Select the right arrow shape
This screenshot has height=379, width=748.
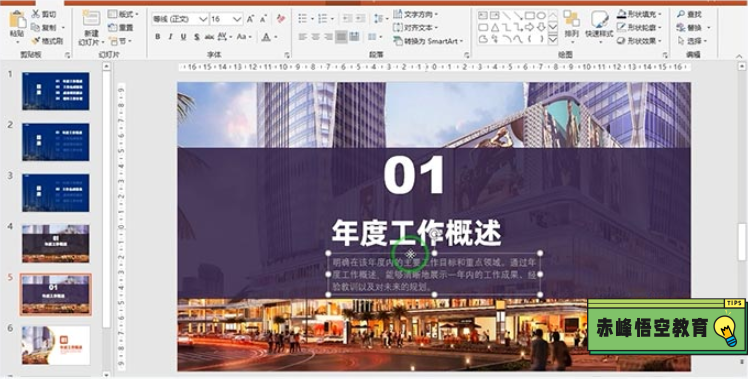coord(530,28)
